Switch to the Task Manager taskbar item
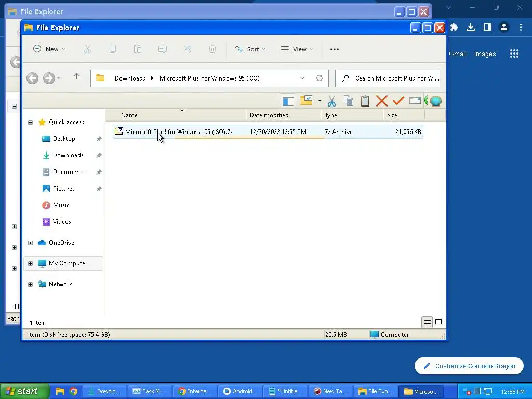Viewport: 532px width, 399px height. 149,391
